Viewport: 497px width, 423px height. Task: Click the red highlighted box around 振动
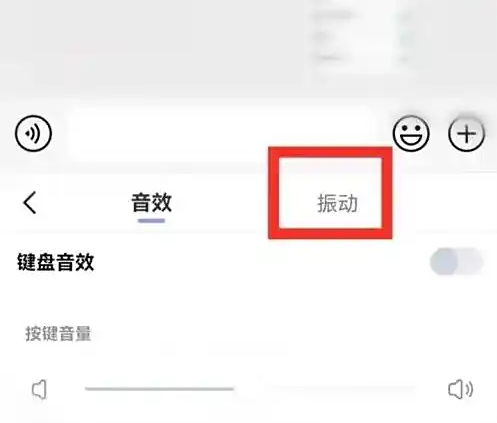pyautogui.click(x=330, y=193)
